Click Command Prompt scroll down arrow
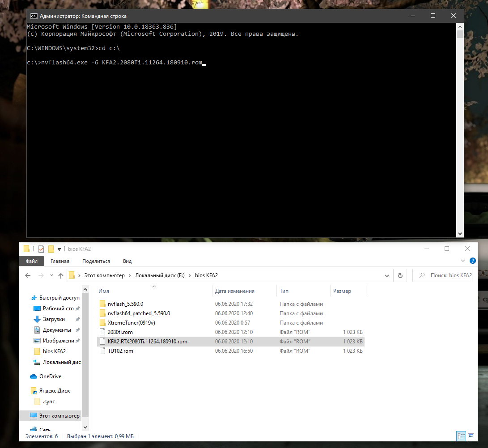Screen dimensions: 488x448 460,234
